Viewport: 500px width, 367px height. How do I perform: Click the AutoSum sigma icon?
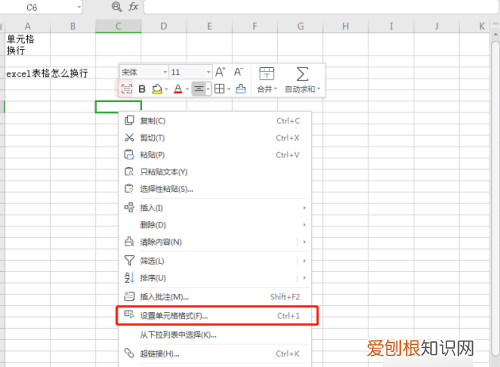pos(302,74)
